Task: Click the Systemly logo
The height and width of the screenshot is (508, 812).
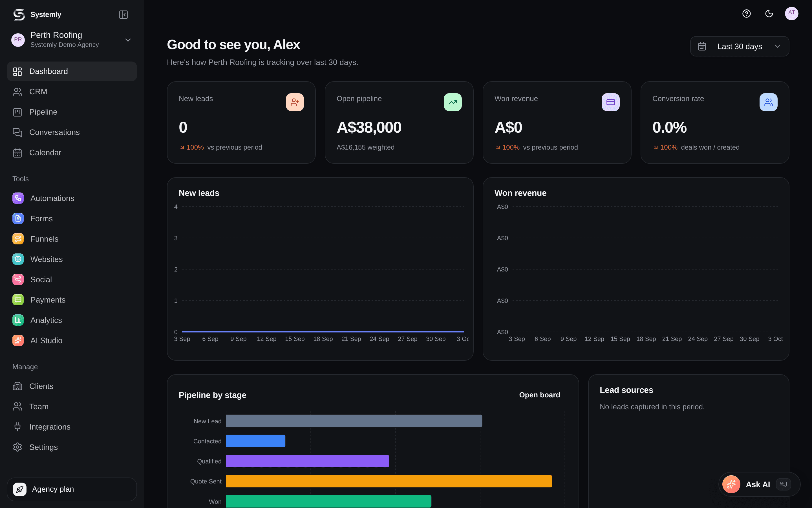Action: 19,14
